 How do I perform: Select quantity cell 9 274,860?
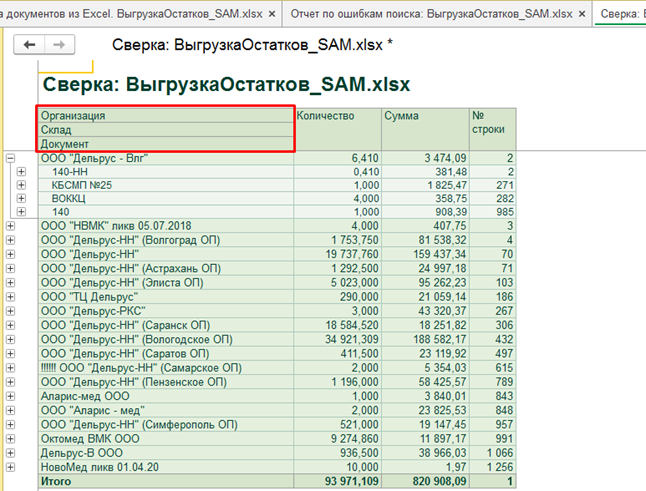pos(337,439)
